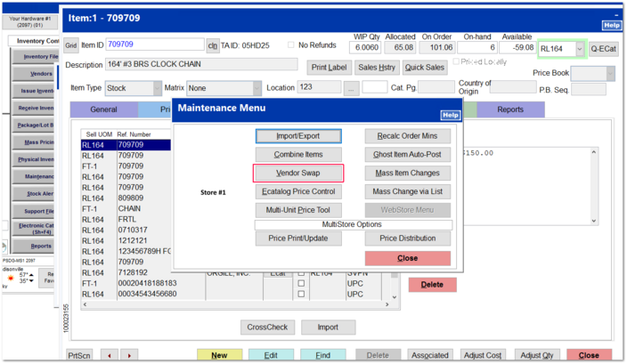Click the location browse ellipsis button
The image size is (627, 364).
coord(351,89)
